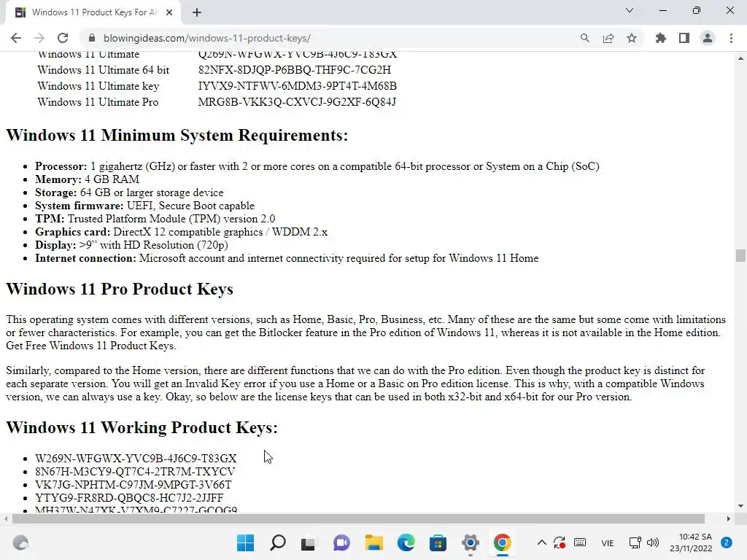Open Task View on taskbar

309,542
